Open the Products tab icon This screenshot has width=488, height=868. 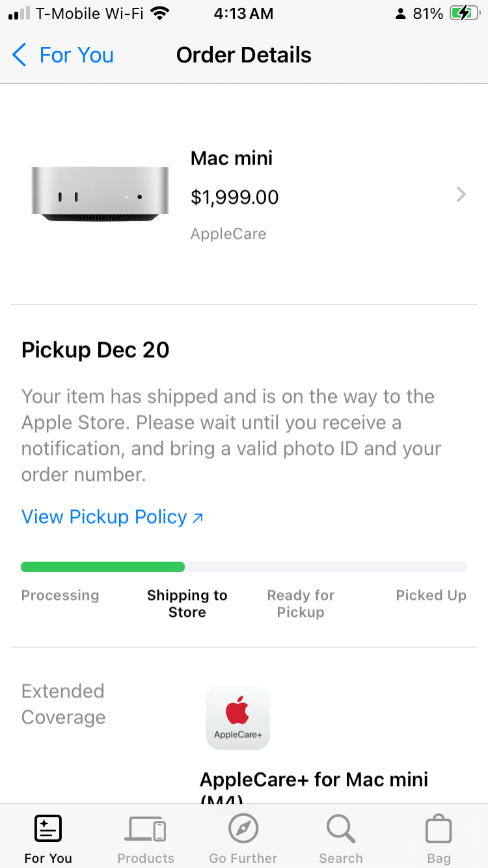point(146,830)
